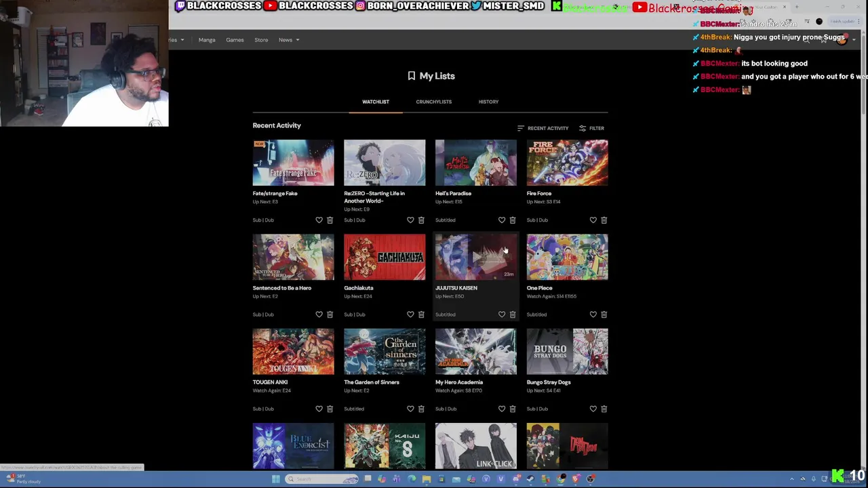Remove JUJUTSU KAISEN using its trash icon
Screen dimensions: 868x488
pos(513,314)
